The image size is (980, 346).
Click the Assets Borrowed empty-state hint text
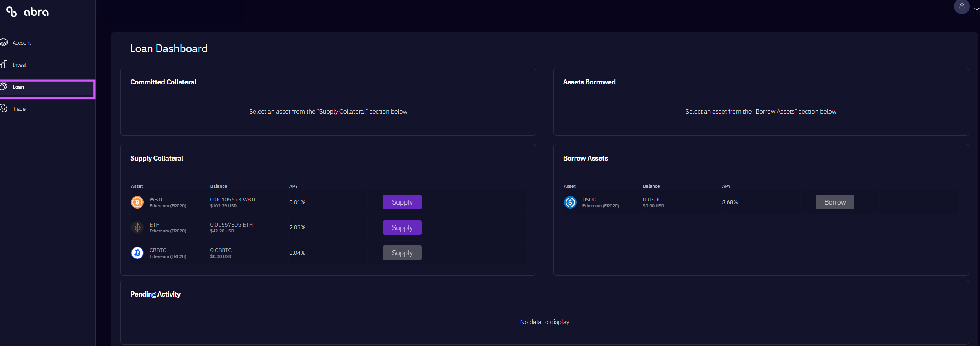pos(761,112)
